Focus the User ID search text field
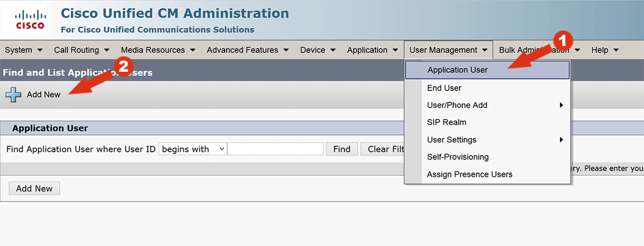This screenshot has height=246, width=644. point(275,149)
